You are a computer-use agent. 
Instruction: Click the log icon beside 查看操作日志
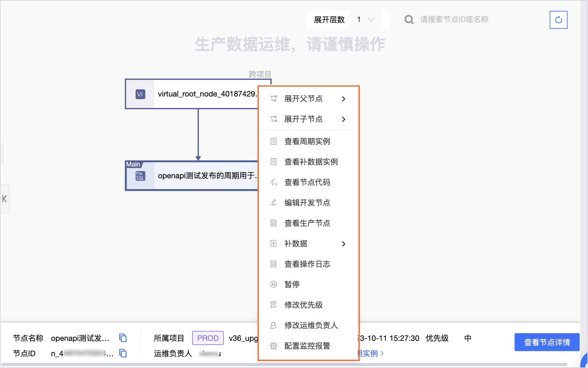pos(274,264)
